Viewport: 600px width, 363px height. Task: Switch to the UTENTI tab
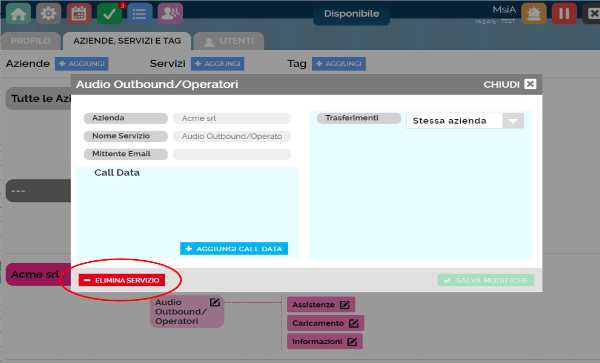[x=229, y=41]
